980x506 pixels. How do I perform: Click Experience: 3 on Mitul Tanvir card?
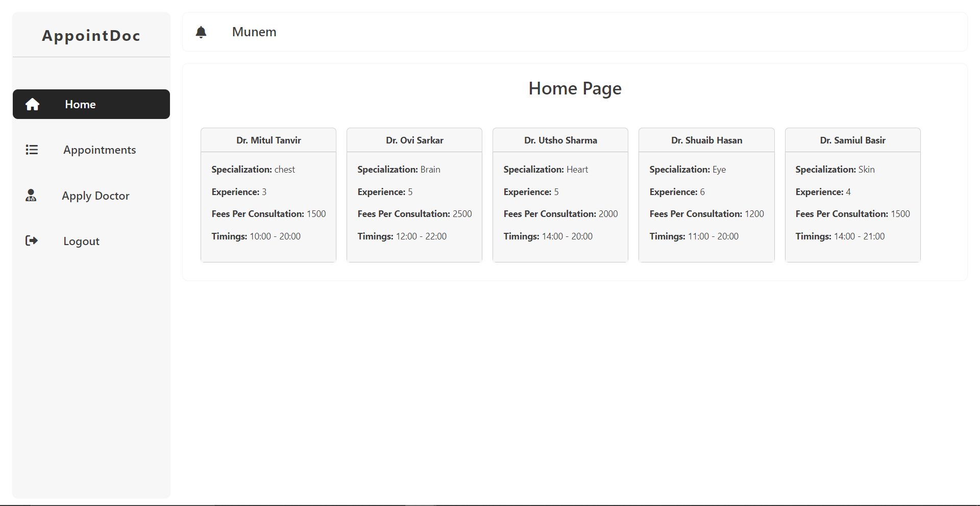pyautogui.click(x=239, y=192)
